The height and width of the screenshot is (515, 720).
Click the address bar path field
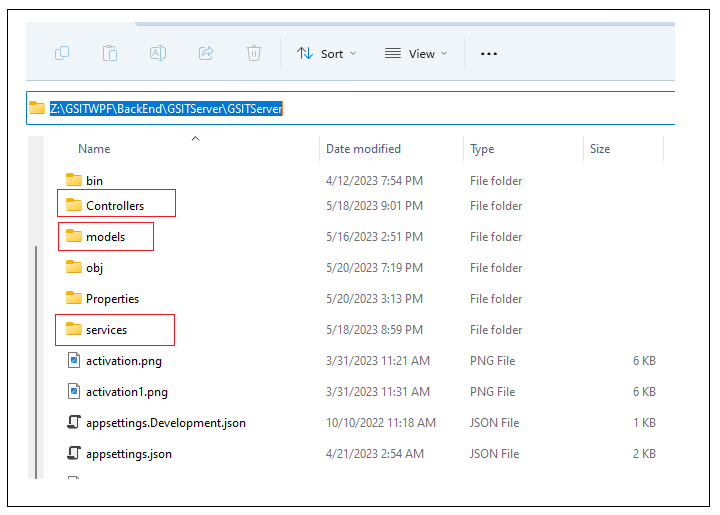point(351,108)
